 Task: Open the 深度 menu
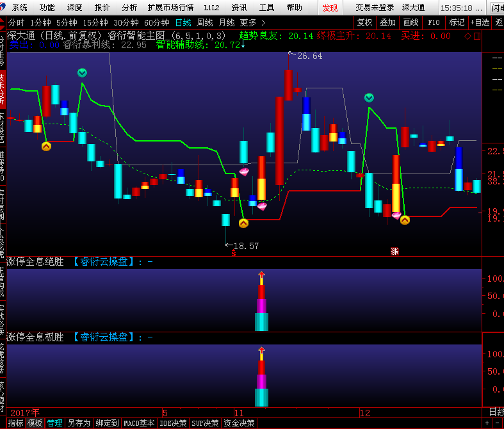point(74,8)
